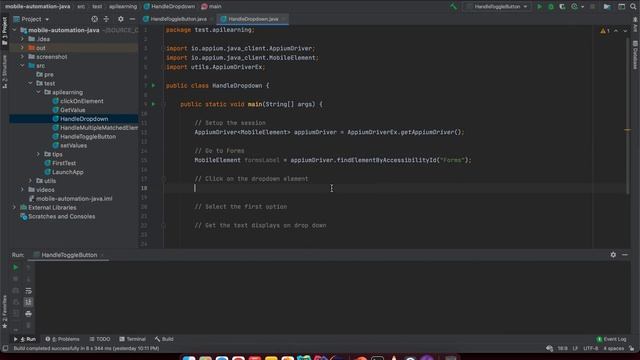Open Event Log in status bar
Image resolution: width=640 pixels, height=360 pixels.
pos(611,339)
